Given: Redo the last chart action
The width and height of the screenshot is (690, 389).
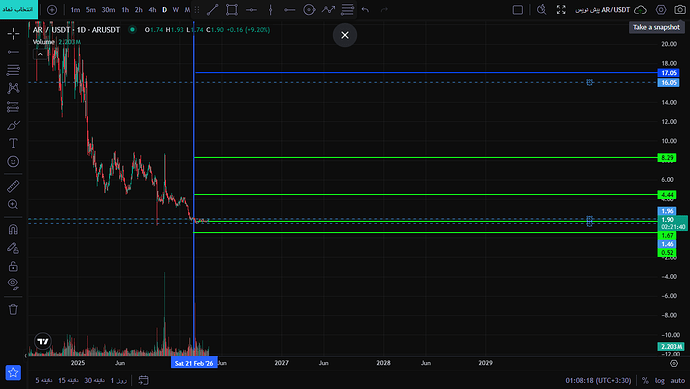Looking at the screenshot, I should (384, 10).
